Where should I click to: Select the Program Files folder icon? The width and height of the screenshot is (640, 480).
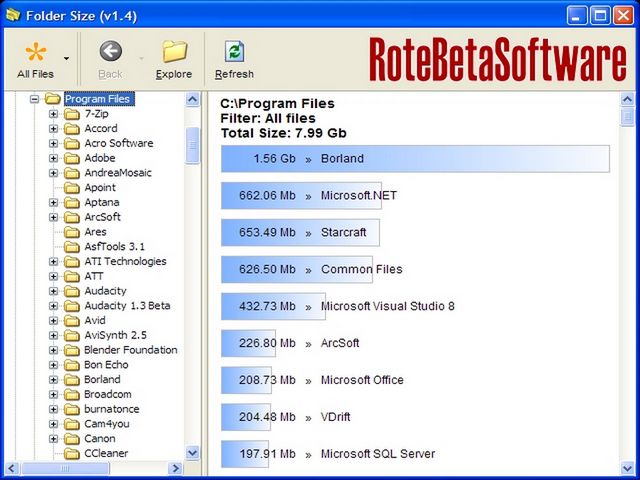pyautogui.click(x=52, y=99)
